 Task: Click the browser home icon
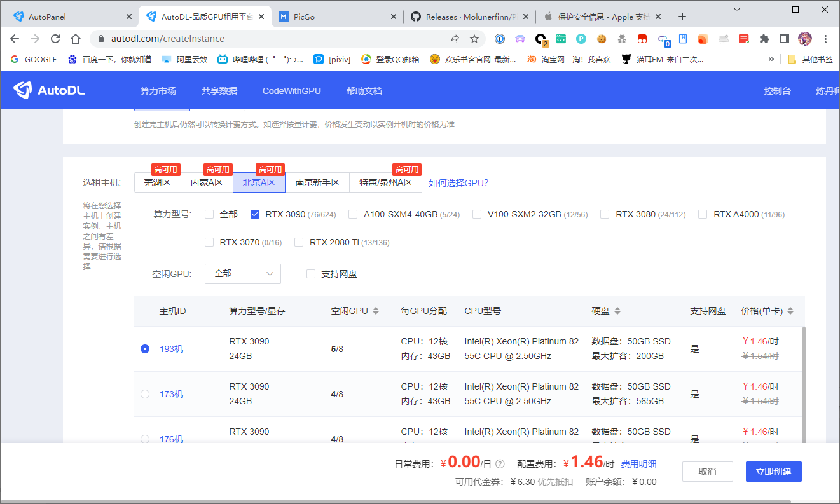pyautogui.click(x=76, y=39)
